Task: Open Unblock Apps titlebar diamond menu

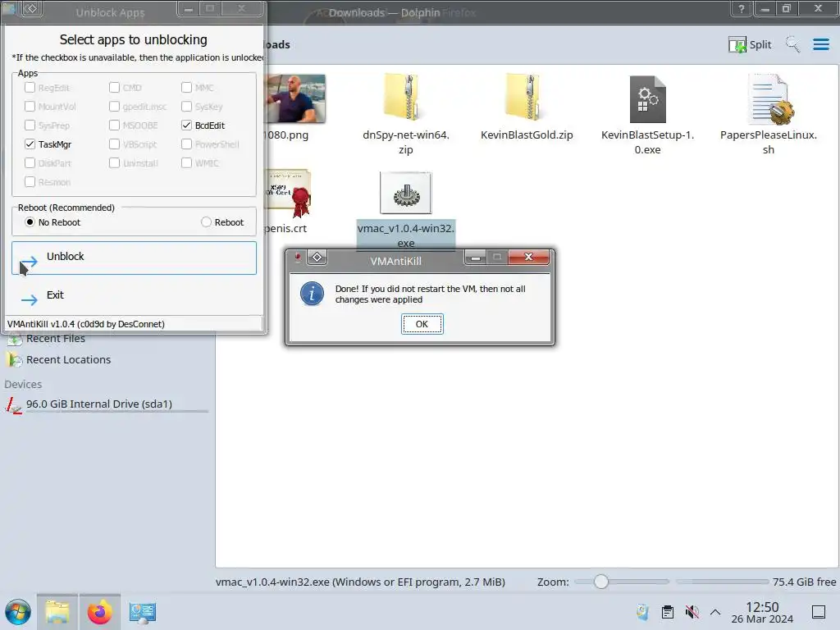Action: tap(32, 8)
